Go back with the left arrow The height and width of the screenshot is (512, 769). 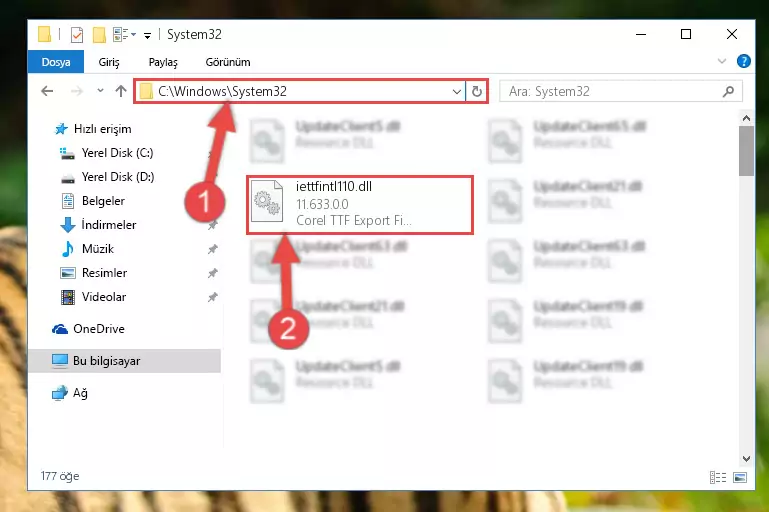[47, 91]
